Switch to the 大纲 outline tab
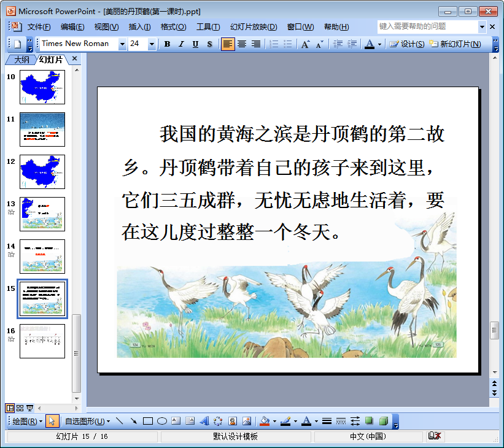 coord(21,60)
